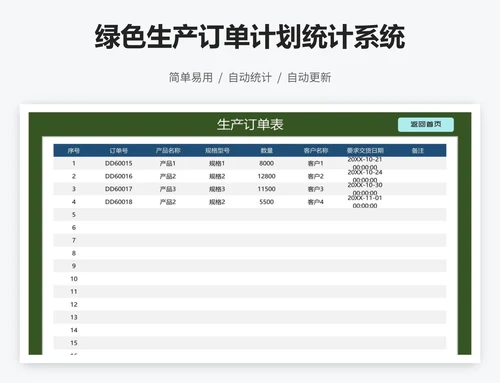Screen dimensions: 500x383
Task: Click serial number cell 10
Action: click(74, 279)
